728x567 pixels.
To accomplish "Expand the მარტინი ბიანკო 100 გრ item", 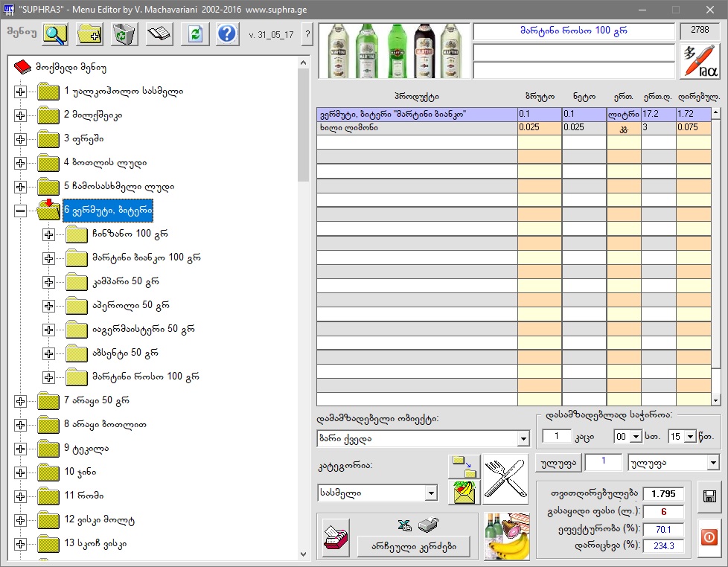I will click(48, 258).
